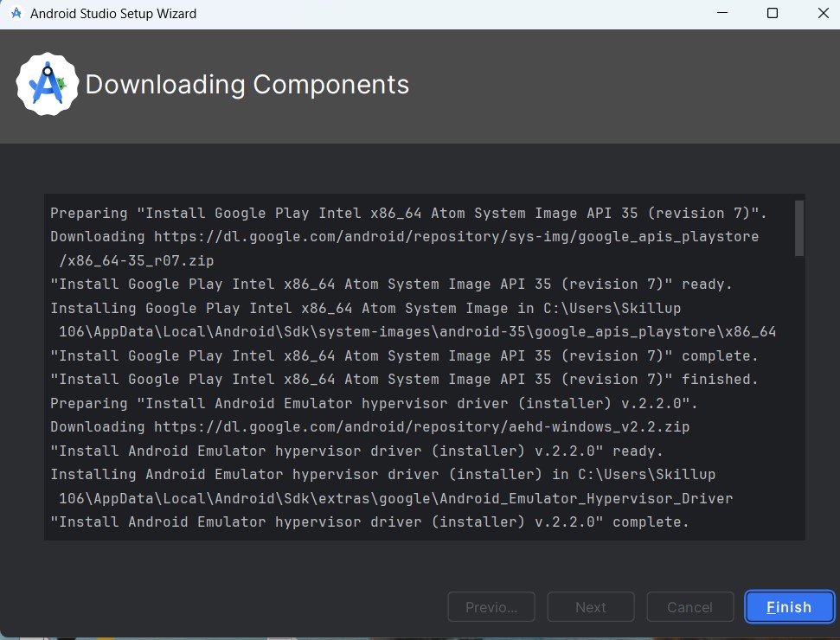
Task: Click the greyed-out Cancel button
Action: (x=690, y=607)
